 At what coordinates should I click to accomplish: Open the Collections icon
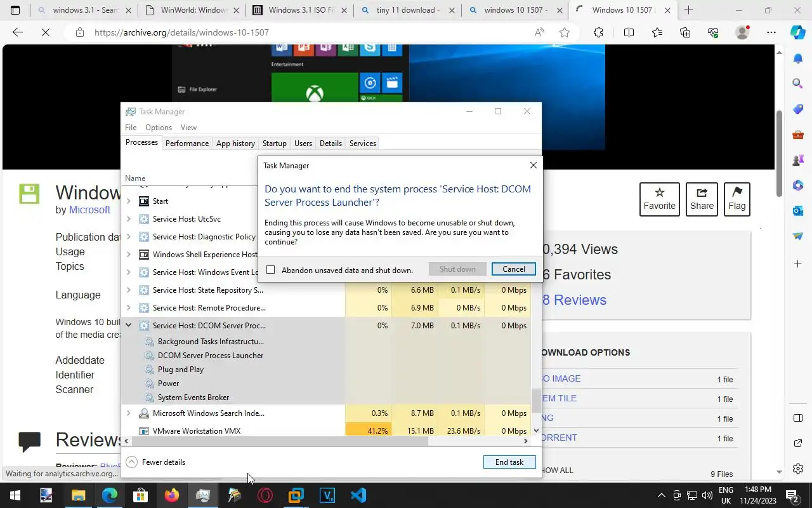685,32
